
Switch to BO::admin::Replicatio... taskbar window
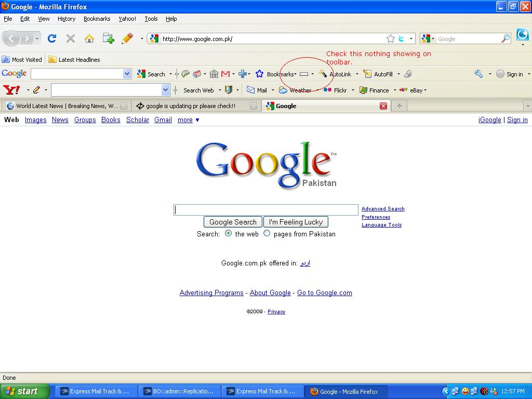click(x=180, y=391)
